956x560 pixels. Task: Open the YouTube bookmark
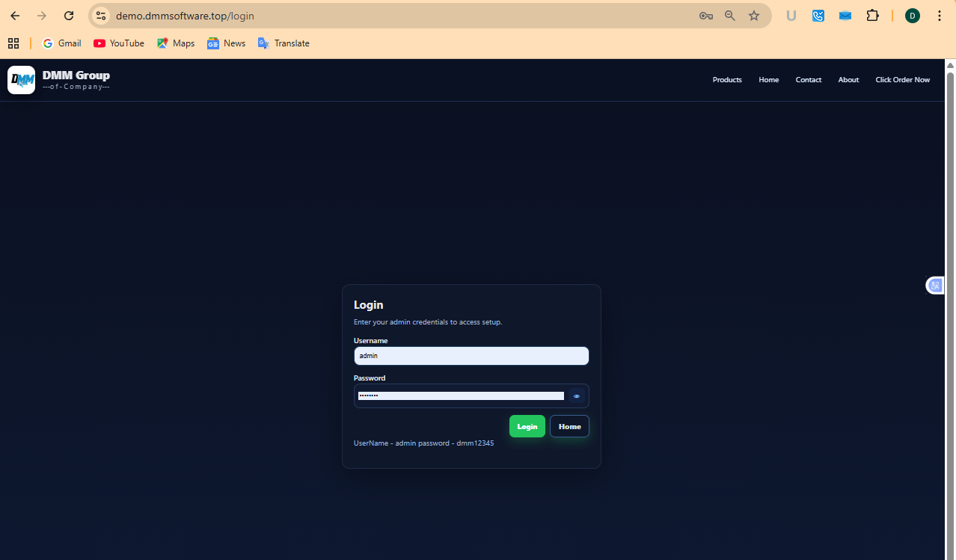pyautogui.click(x=118, y=43)
